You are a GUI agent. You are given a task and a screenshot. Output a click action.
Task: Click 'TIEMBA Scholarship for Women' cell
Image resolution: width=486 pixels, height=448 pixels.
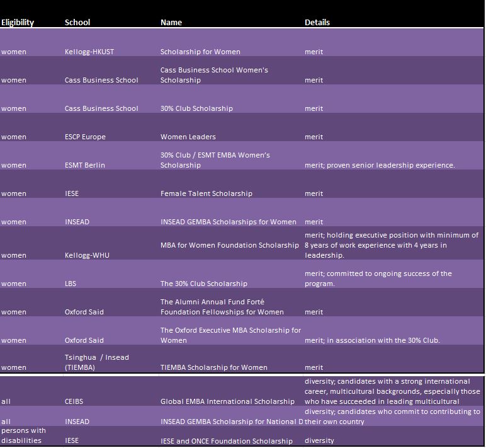pyautogui.click(x=214, y=367)
